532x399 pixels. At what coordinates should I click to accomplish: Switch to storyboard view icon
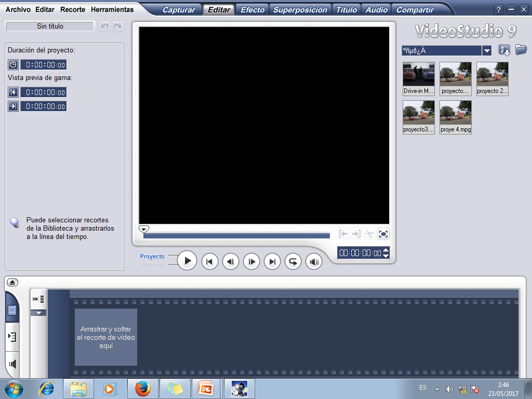pos(12,310)
